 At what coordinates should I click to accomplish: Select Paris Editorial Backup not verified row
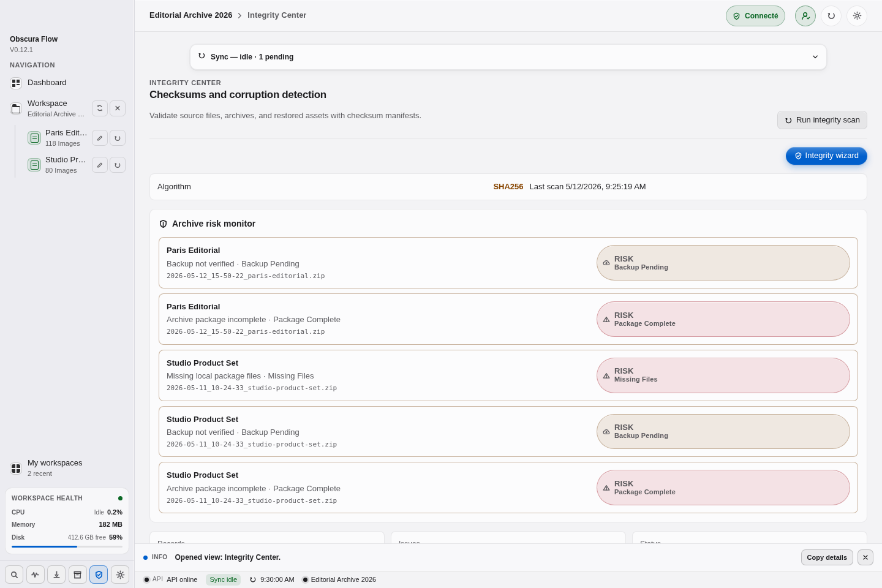pyautogui.click(x=508, y=263)
